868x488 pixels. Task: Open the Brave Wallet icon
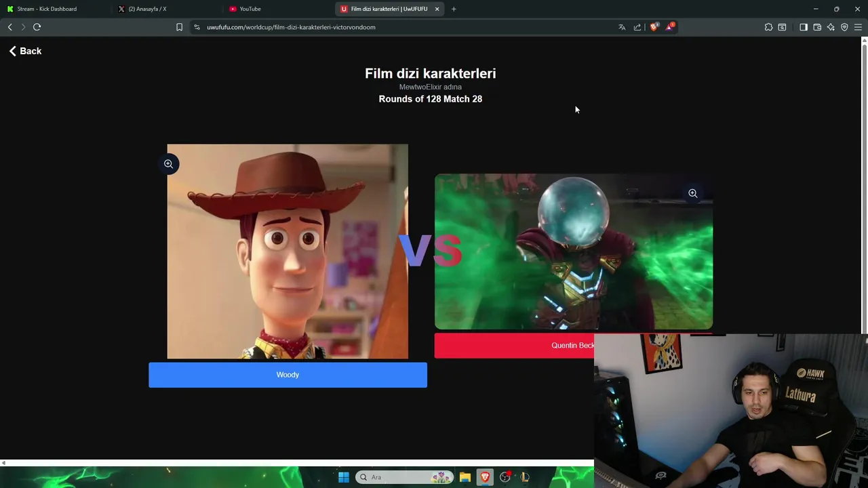[x=817, y=27]
